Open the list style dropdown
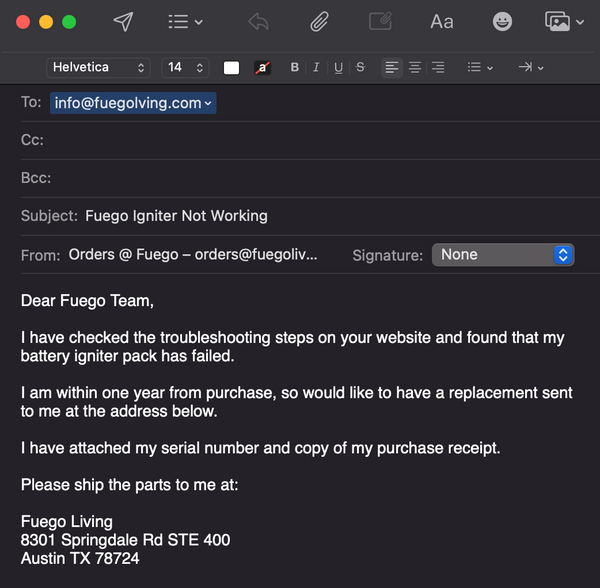Viewport: 600px width, 588px height. click(481, 68)
